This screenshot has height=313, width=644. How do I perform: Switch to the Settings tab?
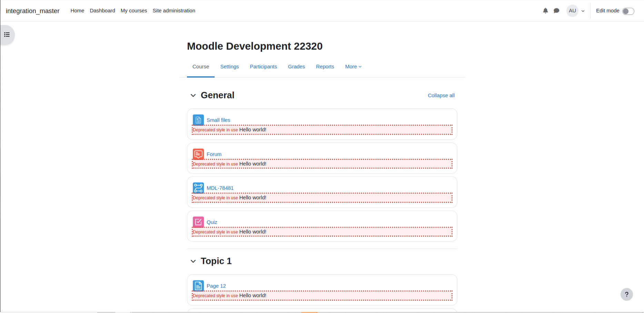coord(229,67)
